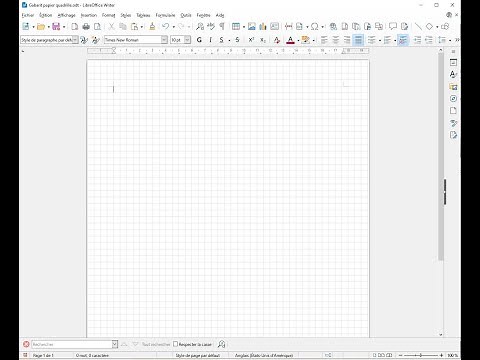The image size is (480, 360).
Task: Clone formatting with the paintbrush icon
Action: click(152, 26)
